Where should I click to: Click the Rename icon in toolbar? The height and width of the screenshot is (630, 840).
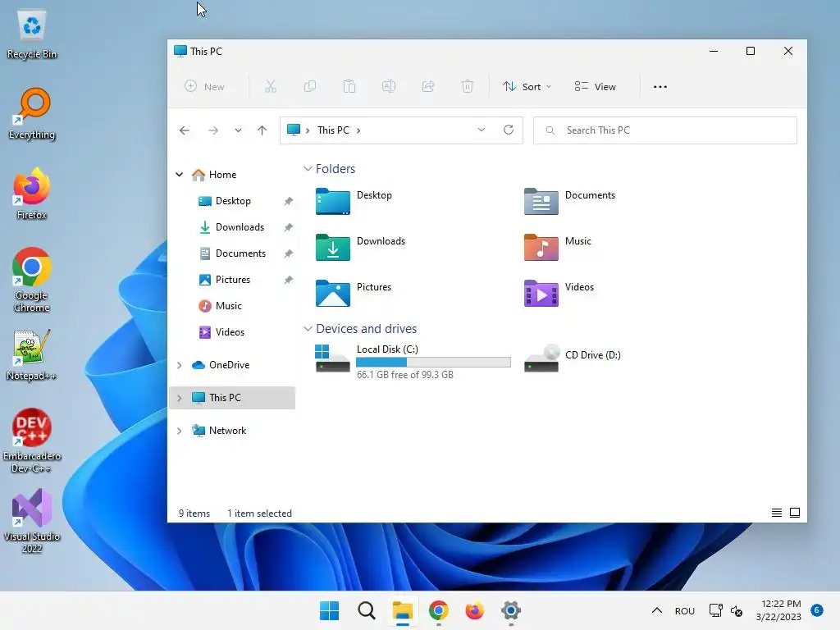pyautogui.click(x=388, y=86)
